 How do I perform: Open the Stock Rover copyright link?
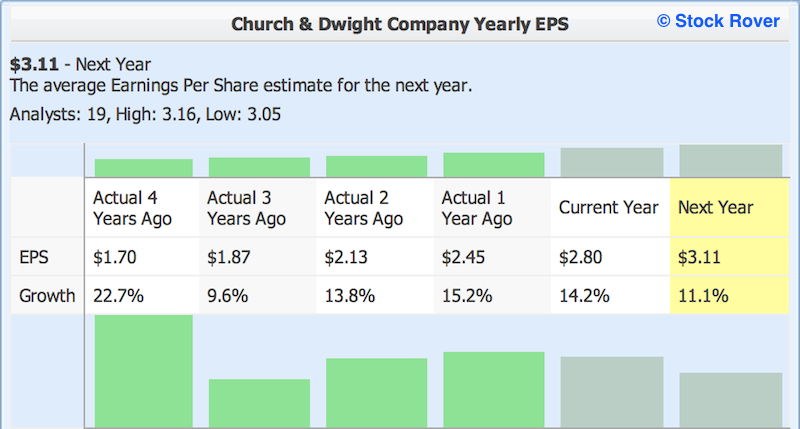[x=718, y=21]
